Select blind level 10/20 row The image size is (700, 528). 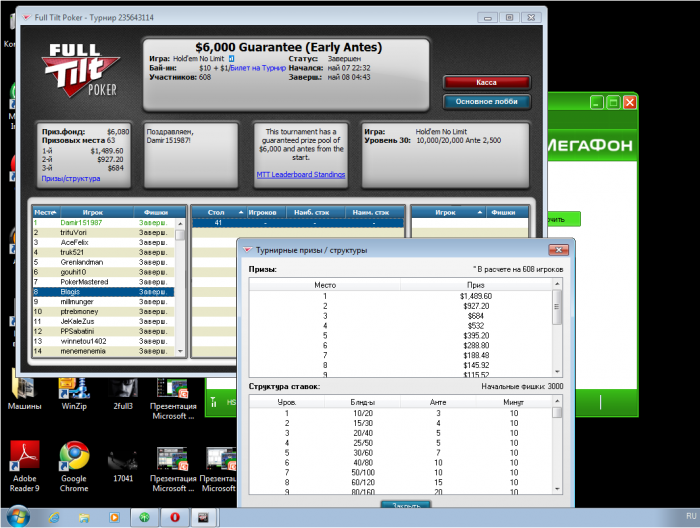pos(400,413)
